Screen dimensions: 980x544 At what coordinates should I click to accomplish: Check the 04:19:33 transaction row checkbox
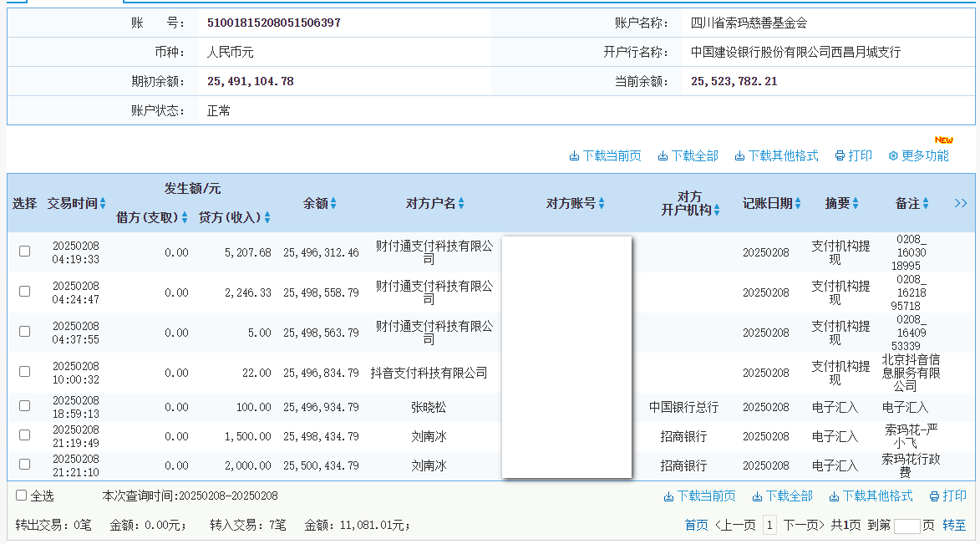click(x=24, y=251)
